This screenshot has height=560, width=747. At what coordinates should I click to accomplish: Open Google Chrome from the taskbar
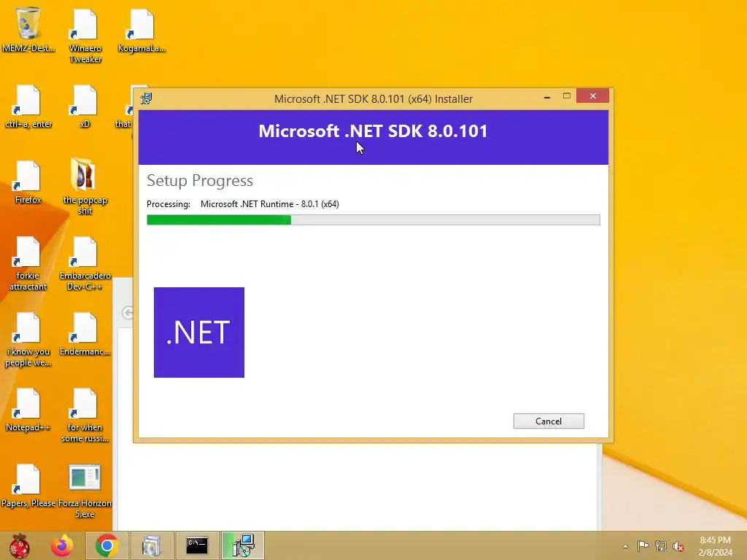point(107,545)
